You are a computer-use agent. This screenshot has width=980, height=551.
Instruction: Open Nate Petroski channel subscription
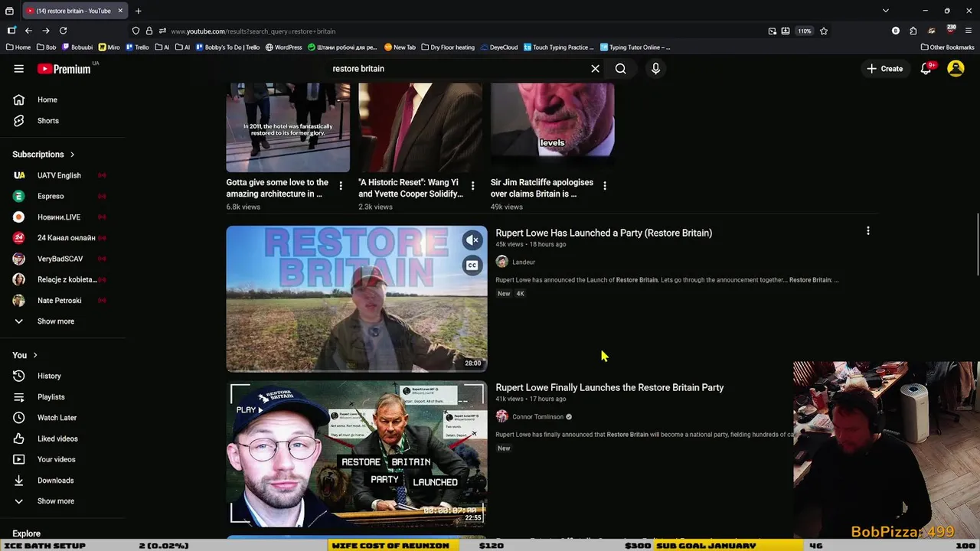pos(60,300)
